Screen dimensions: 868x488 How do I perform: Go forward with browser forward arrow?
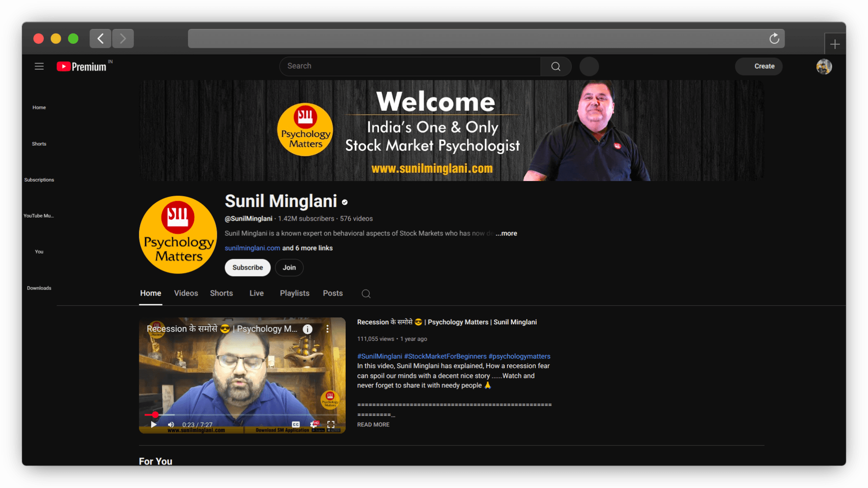coord(123,39)
